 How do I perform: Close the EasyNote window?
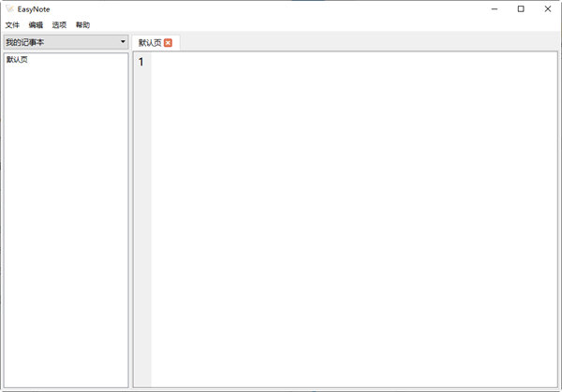tap(547, 8)
